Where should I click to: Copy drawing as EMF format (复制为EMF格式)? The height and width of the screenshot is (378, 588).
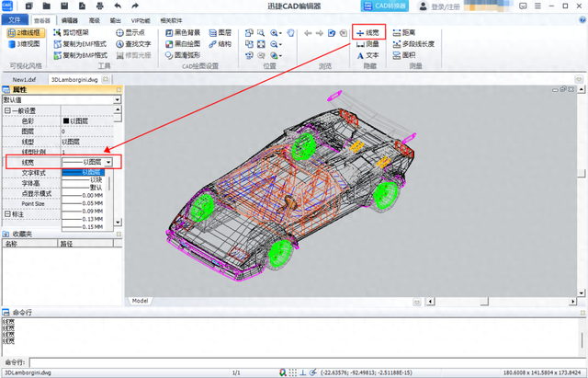80,44
